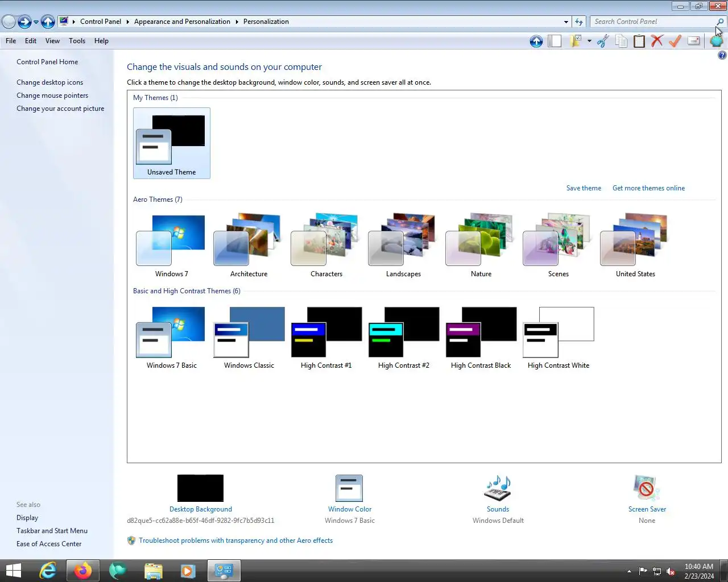Open Windows Explorer folder taskbar icon
The width and height of the screenshot is (728, 582).
pyautogui.click(x=154, y=571)
